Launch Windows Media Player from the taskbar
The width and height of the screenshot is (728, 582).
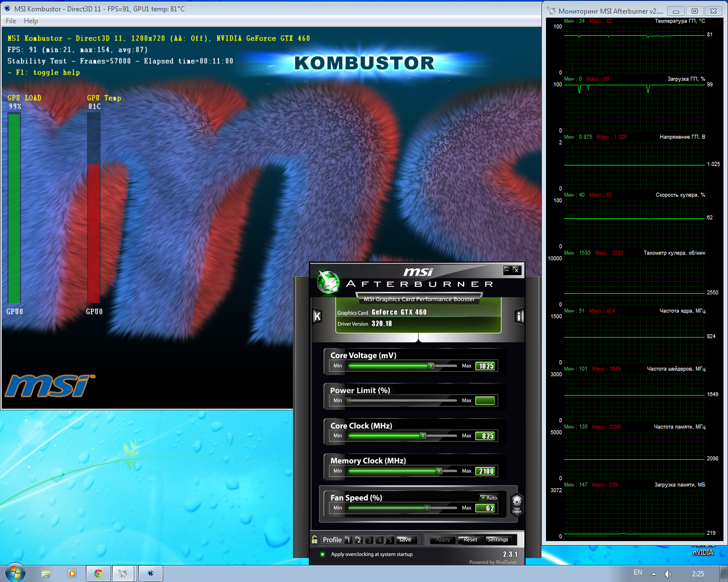(x=72, y=573)
